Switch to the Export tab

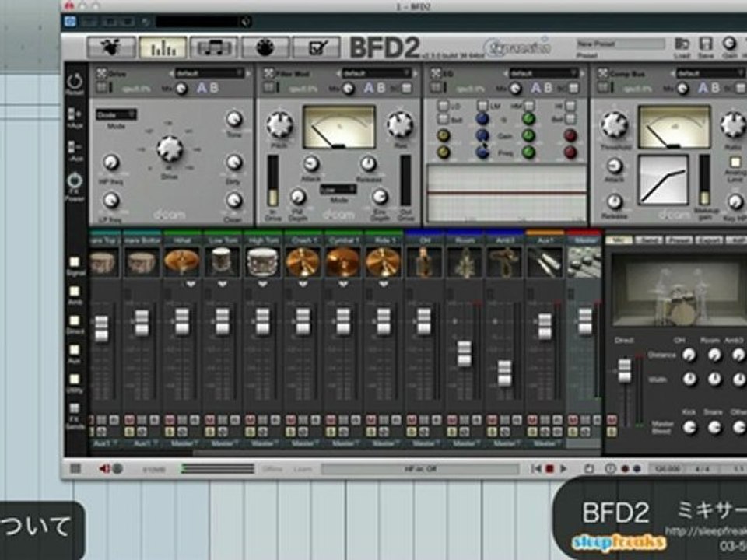pos(709,240)
